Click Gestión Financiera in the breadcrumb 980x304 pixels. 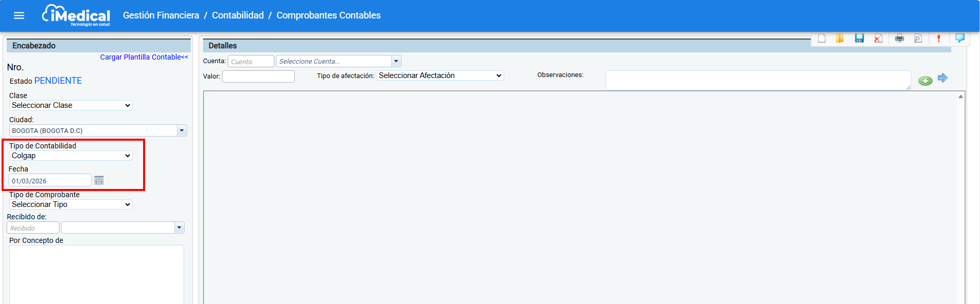161,15
